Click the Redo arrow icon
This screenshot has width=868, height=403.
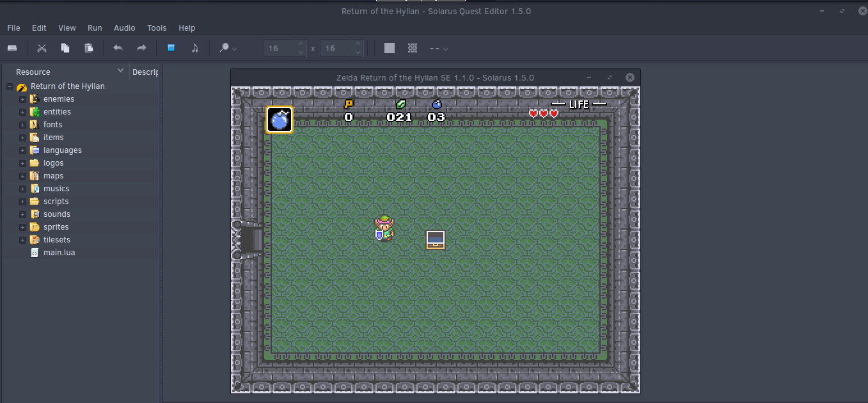pos(141,48)
